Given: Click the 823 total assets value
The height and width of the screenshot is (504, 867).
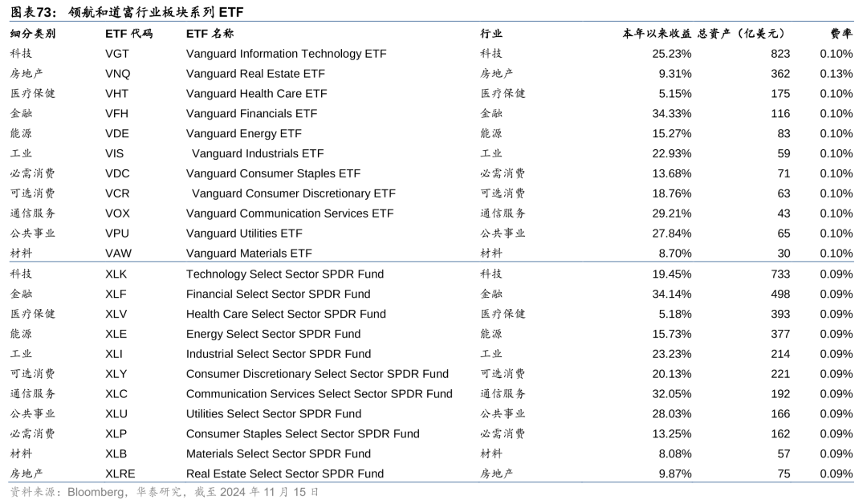Looking at the screenshot, I should 779,54.
